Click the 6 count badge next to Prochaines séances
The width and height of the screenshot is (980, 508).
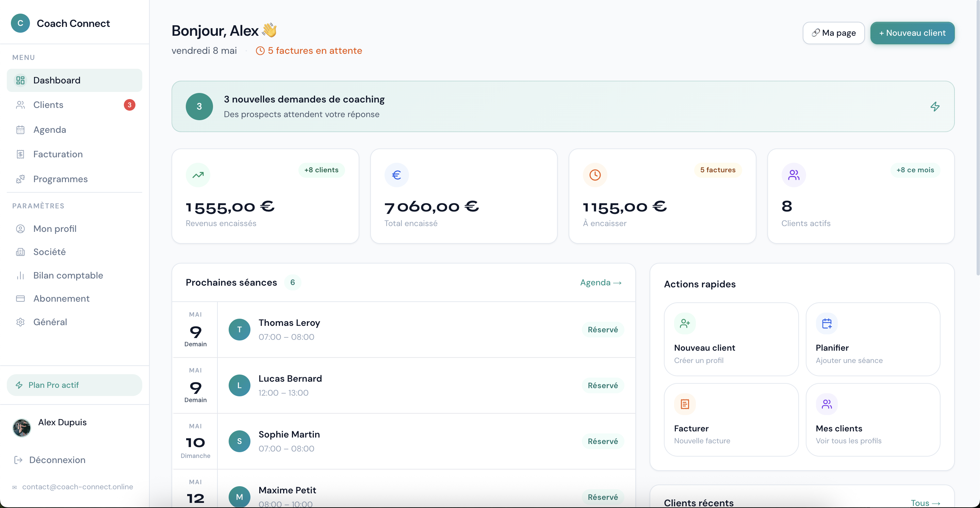pyautogui.click(x=293, y=283)
